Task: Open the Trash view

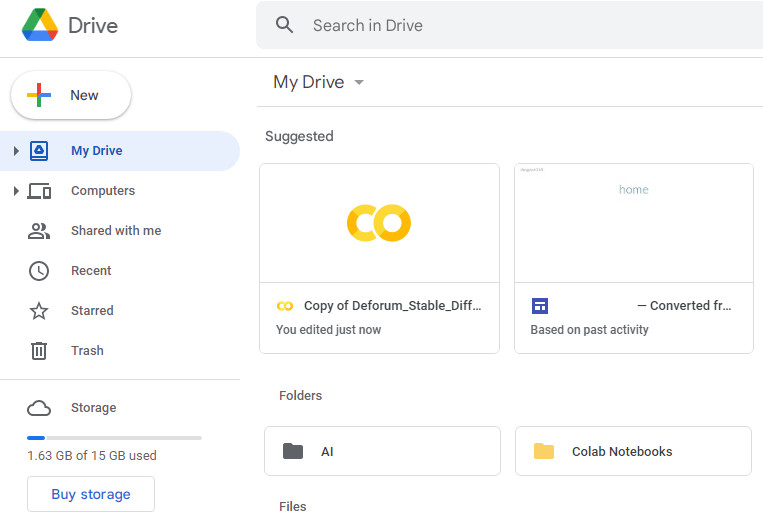Action: pyautogui.click(x=120, y=351)
